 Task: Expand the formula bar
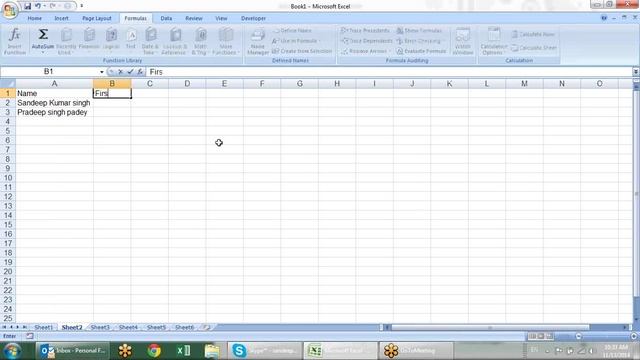coord(636,72)
